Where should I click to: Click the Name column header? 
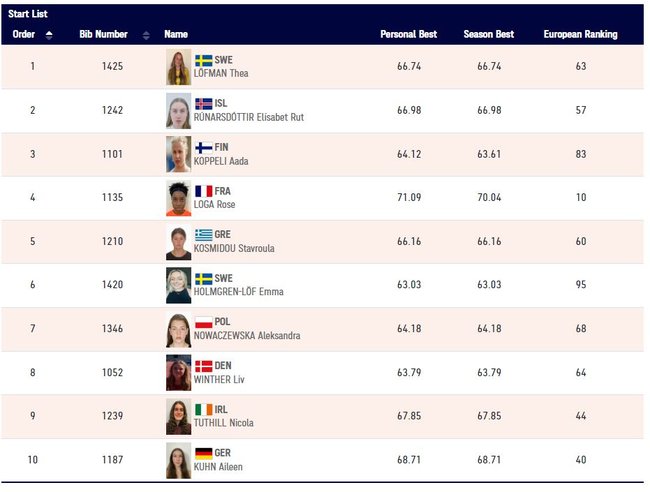(176, 35)
